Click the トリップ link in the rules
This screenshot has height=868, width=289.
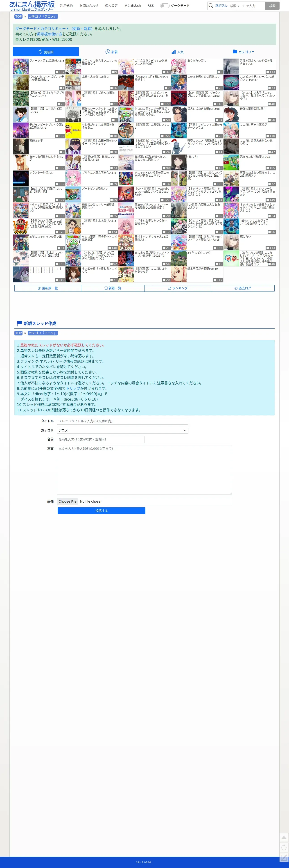(73, 389)
